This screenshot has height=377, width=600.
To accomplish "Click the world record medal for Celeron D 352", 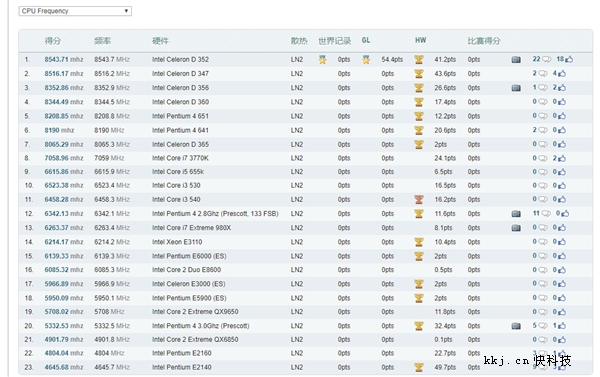I will pos(323,60).
